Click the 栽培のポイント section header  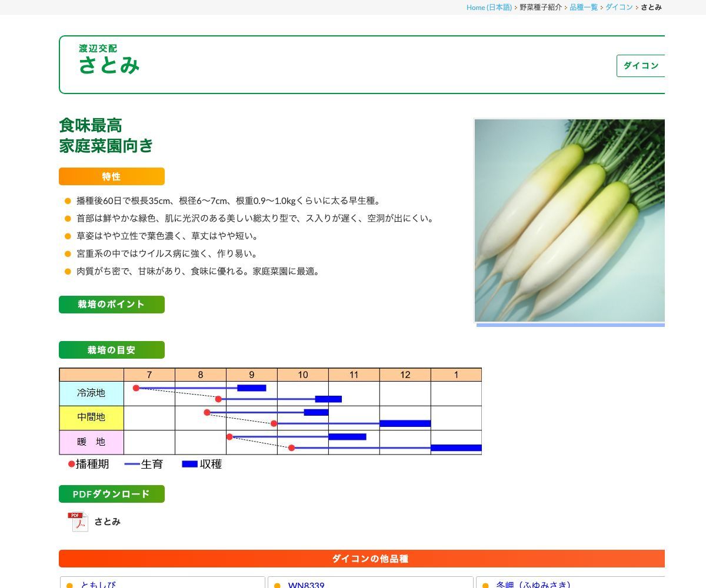pos(111,305)
